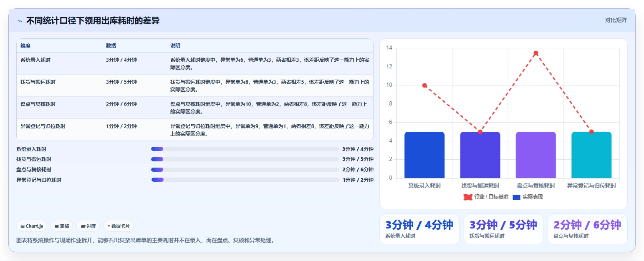
Task: Click the purple 盘点与复核耗时 chart bar
Action: (536, 155)
